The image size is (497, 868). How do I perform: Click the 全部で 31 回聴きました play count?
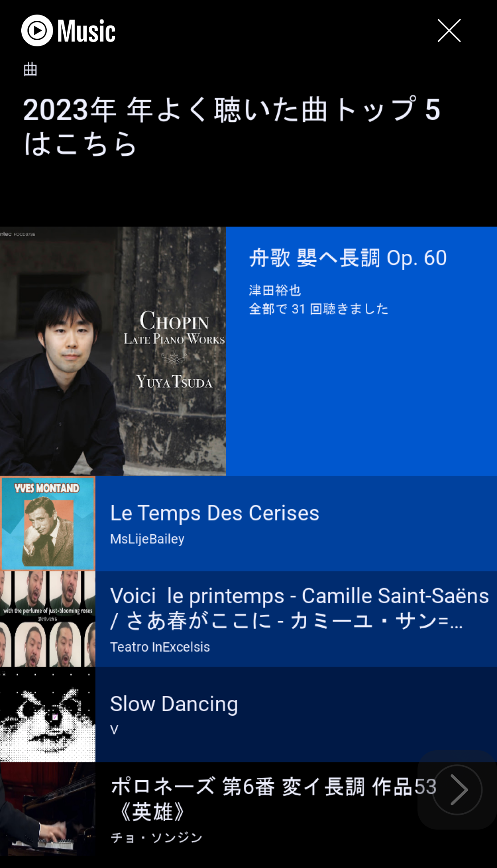[319, 309]
